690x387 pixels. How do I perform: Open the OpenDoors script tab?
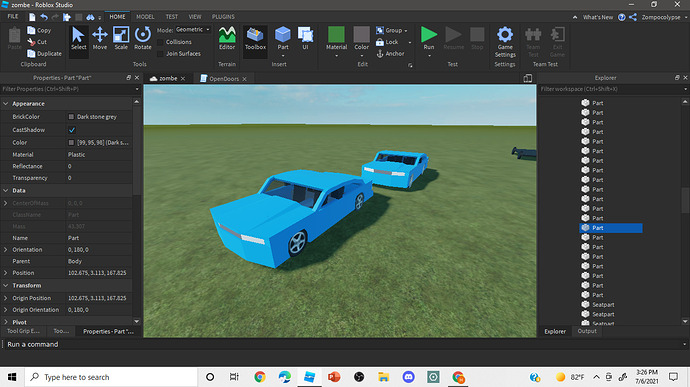[223, 78]
